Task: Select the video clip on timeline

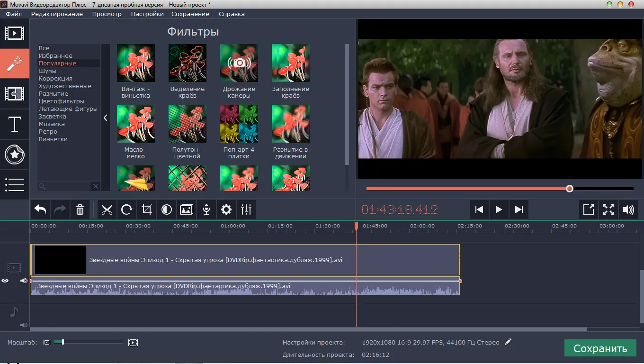Action: (245, 260)
